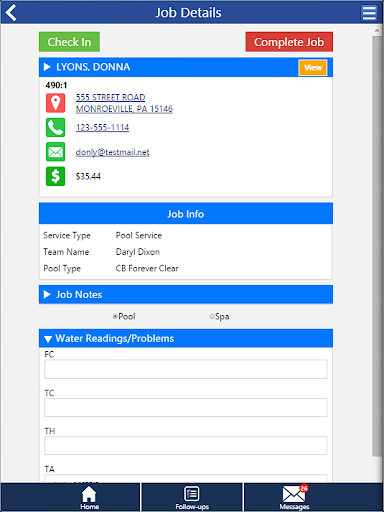Open the hamburger menu icon

(x=369, y=13)
